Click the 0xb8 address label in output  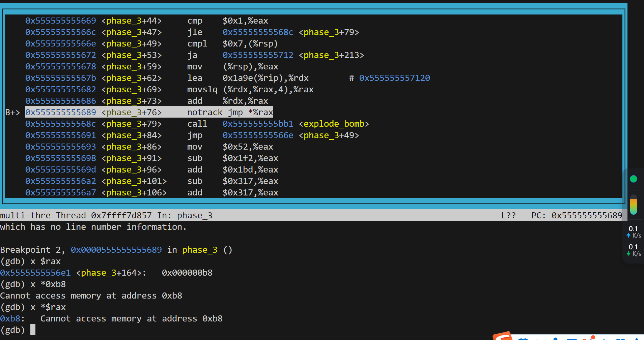click(x=10, y=319)
